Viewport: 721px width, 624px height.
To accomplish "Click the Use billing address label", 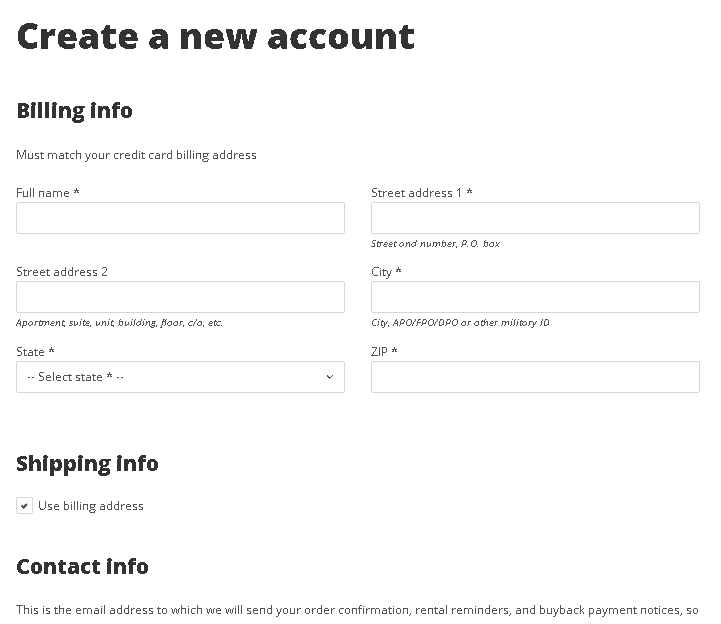I will (x=91, y=506).
